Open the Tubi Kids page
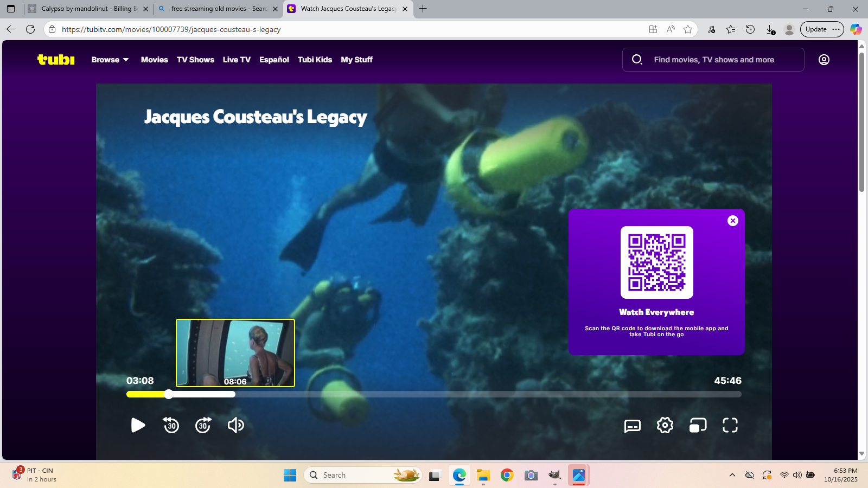This screenshot has width=868, height=488. click(315, 60)
